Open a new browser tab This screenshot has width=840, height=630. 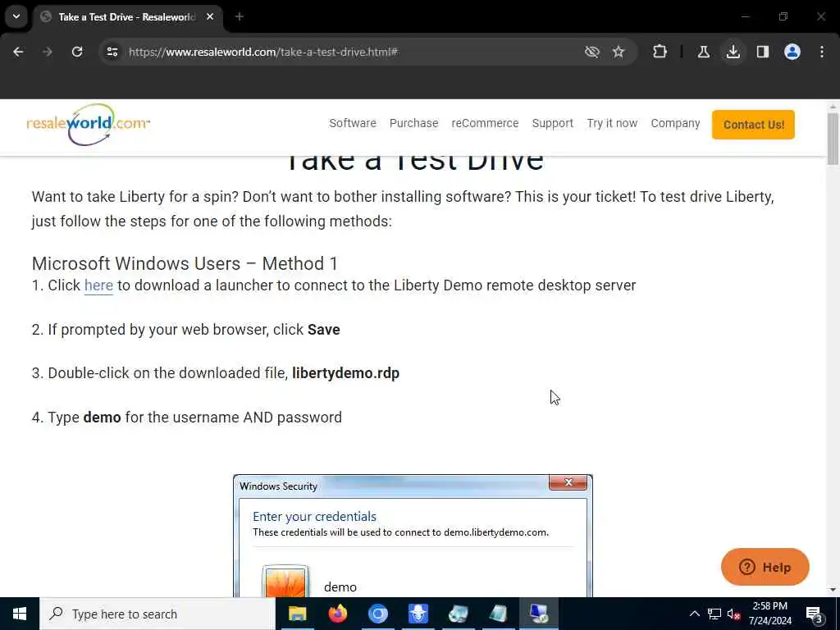coord(240,16)
